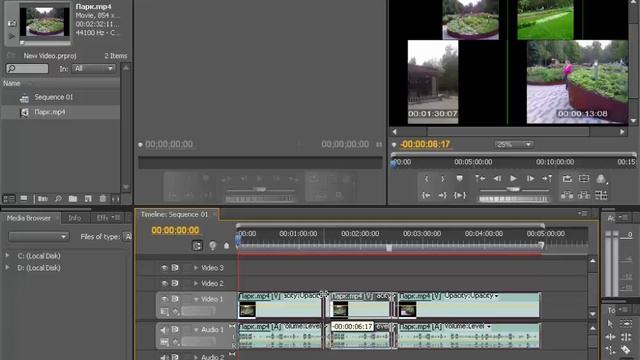The image size is (640, 360).
Task: Click Set Unnumbered Marker in Timeline
Action: [x=227, y=246]
